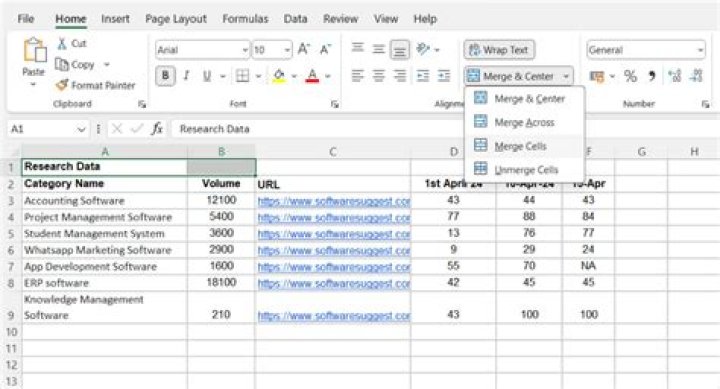This screenshot has width=720, height=389.
Task: Center text horizontally
Action: point(378,76)
